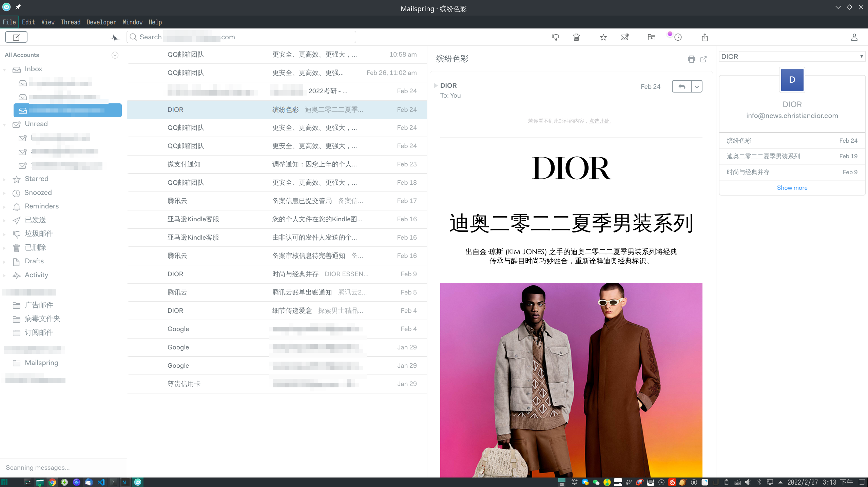Image resolution: width=868 pixels, height=487 pixels.
Task: Star the selected DIOR thread
Action: tap(603, 37)
